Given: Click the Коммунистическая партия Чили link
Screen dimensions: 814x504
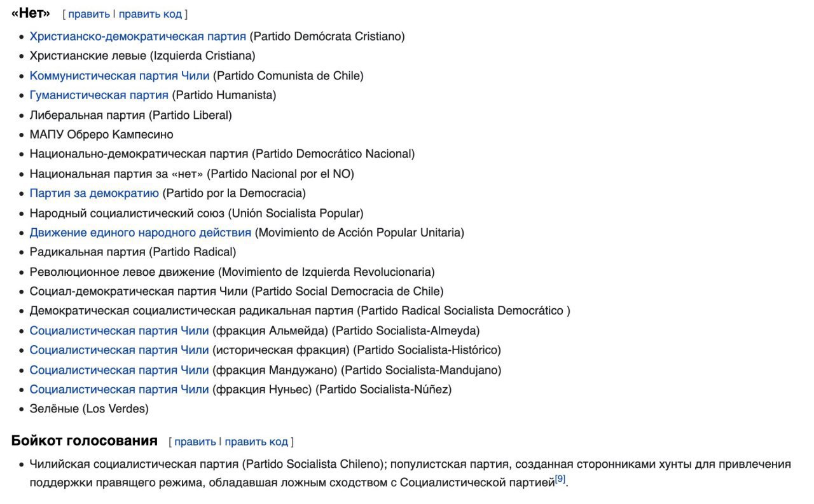Looking at the screenshot, I should [119, 76].
